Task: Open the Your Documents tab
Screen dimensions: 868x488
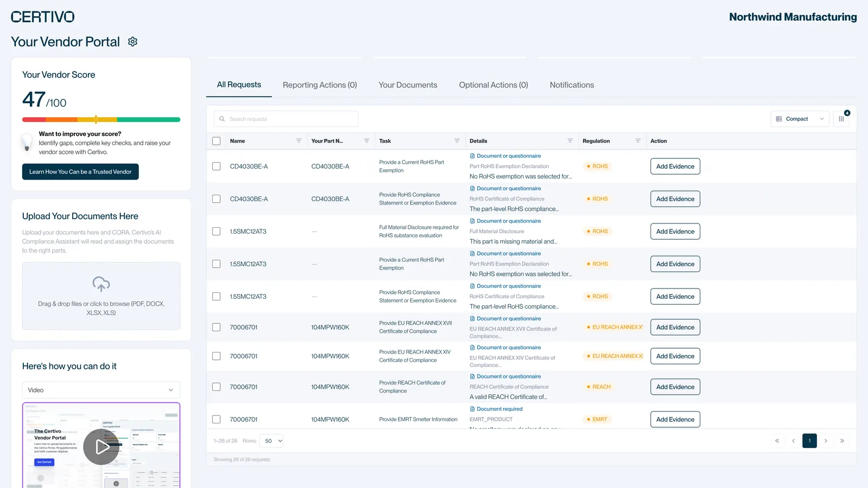Action: [408, 85]
